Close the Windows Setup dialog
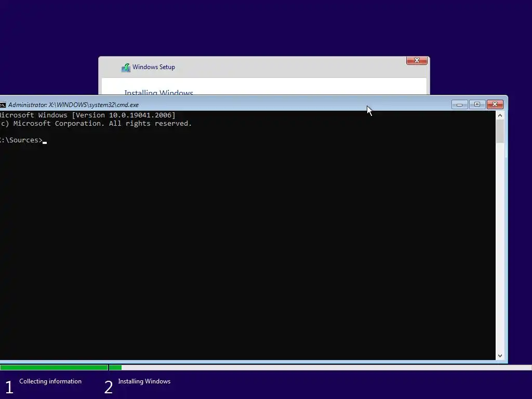Screen dimensions: 532x399 417,60
